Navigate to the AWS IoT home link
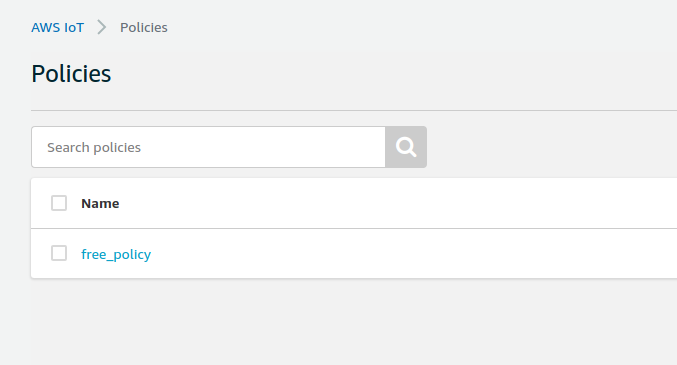Image resolution: width=677 pixels, height=365 pixels. (x=57, y=27)
